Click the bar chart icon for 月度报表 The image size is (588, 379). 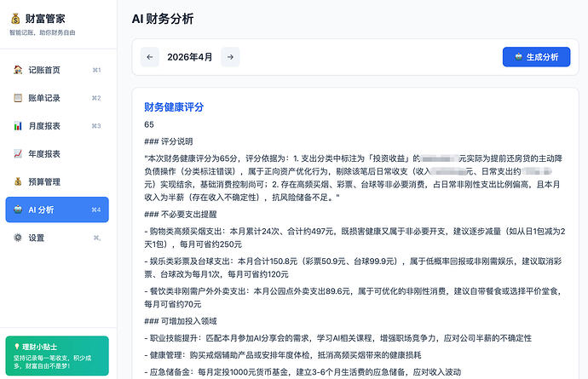point(18,126)
